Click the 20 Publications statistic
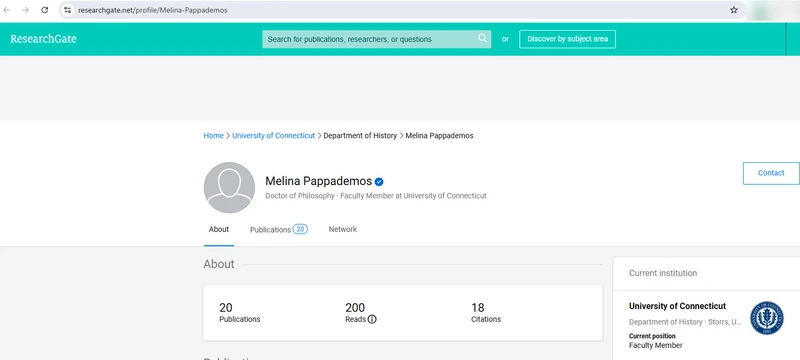 click(240, 313)
